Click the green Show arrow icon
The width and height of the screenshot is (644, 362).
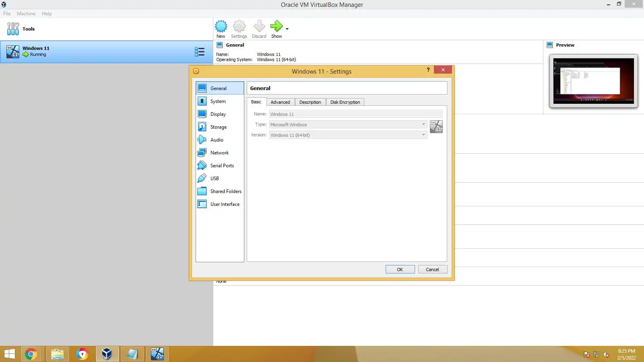point(277,27)
